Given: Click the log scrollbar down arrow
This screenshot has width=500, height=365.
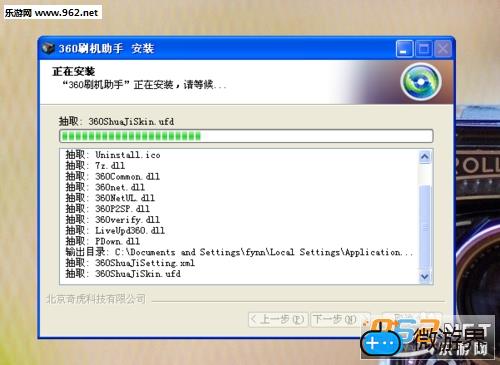Looking at the screenshot, I should (425, 276).
